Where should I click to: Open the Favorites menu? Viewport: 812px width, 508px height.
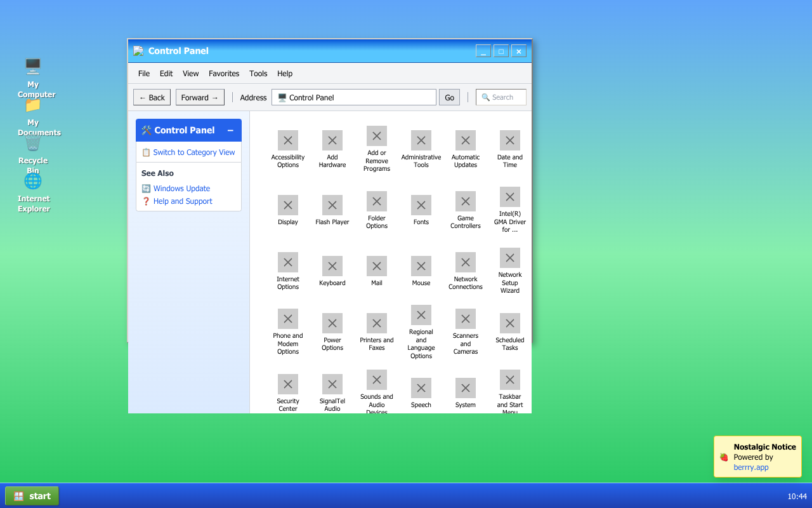pos(224,73)
